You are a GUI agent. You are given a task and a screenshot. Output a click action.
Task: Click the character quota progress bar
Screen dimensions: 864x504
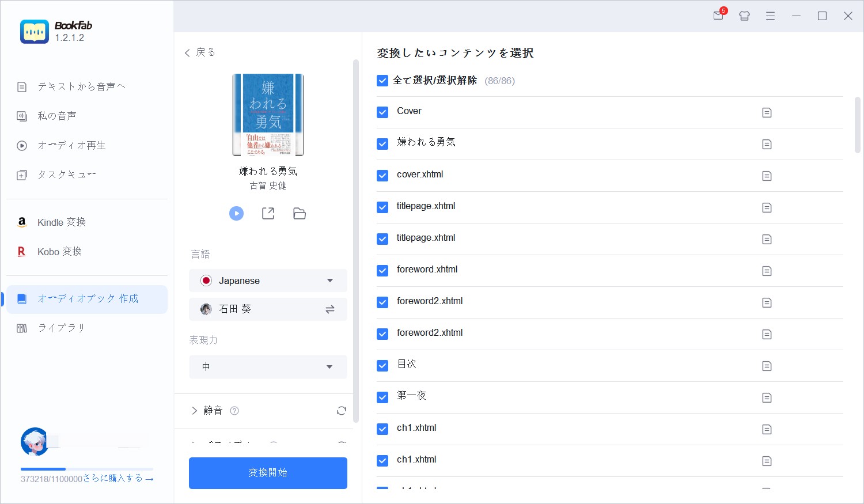tap(86, 469)
